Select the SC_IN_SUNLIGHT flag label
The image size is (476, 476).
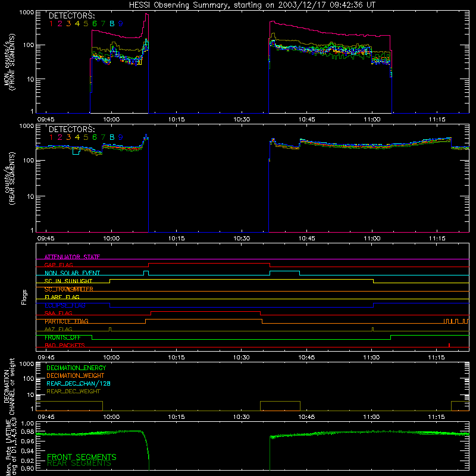(68, 281)
